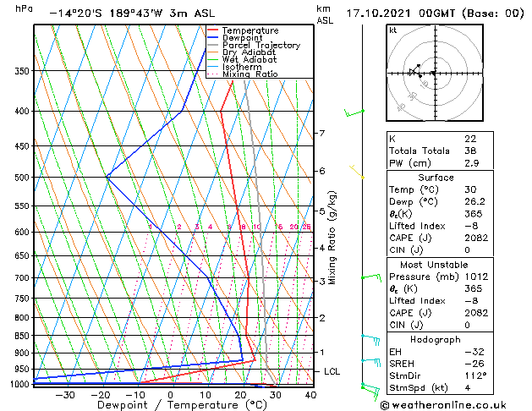This screenshot has width=532, height=411.
Task: Click the 7 km altitude tick label
Action: click(322, 133)
